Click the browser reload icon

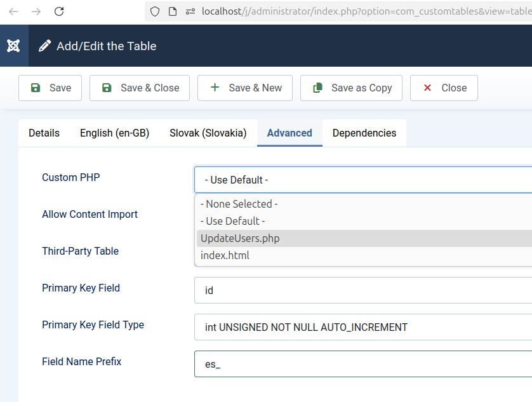point(59,11)
